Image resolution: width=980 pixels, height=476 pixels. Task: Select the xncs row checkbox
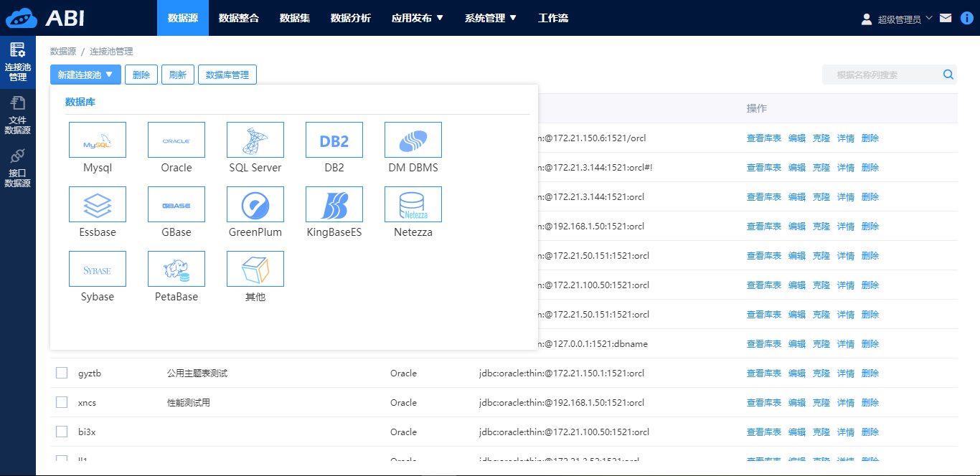click(61, 402)
